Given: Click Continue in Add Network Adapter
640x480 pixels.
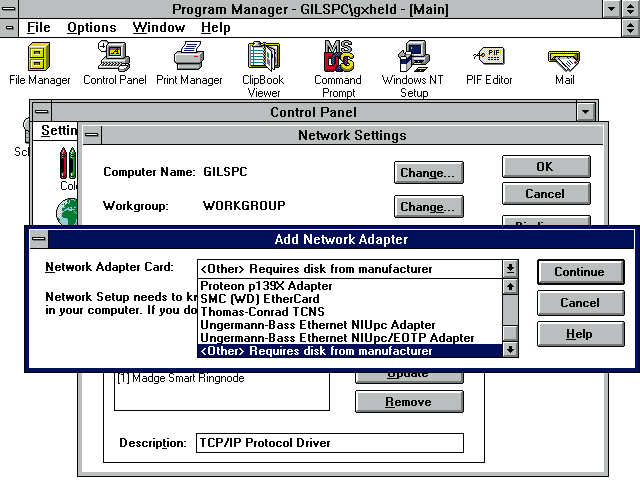Looking at the screenshot, I should click(x=579, y=271).
